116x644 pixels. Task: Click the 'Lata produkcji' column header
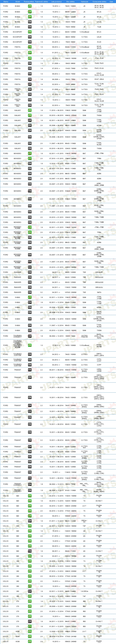tap(56, 1)
